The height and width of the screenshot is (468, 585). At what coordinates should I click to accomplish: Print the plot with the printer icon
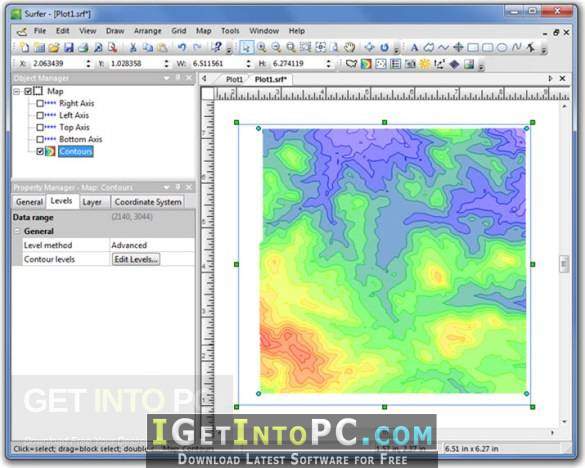pos(84,47)
